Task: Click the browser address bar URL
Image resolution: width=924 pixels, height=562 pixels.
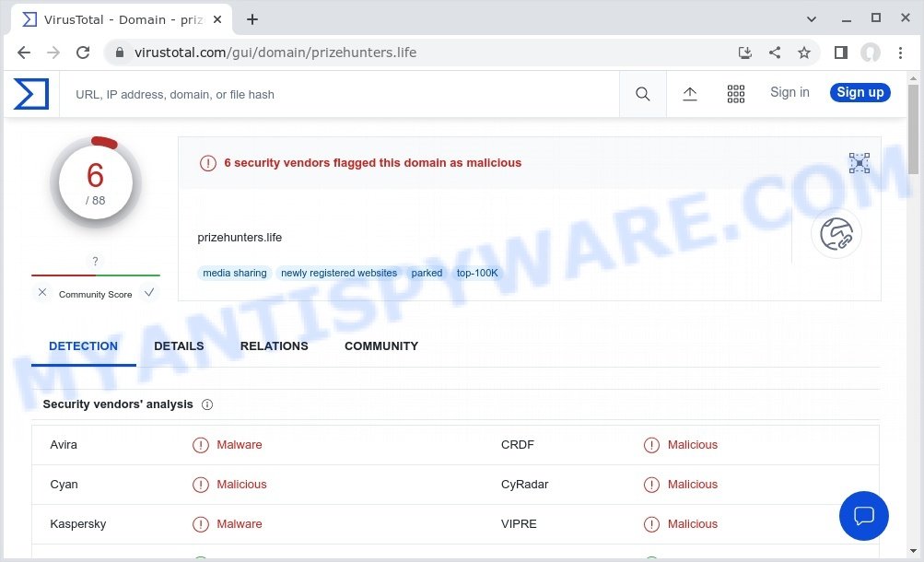Action: point(275,53)
